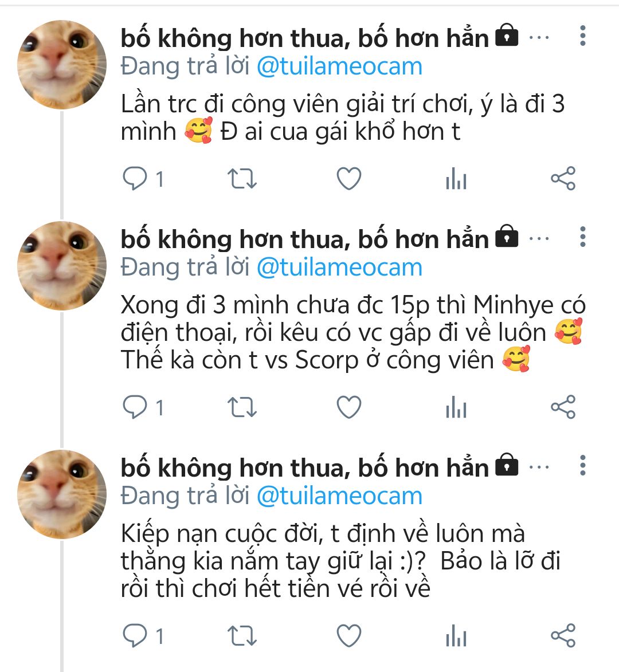Open the @tuilameocam mention in the first tweet

pyautogui.click(x=339, y=67)
